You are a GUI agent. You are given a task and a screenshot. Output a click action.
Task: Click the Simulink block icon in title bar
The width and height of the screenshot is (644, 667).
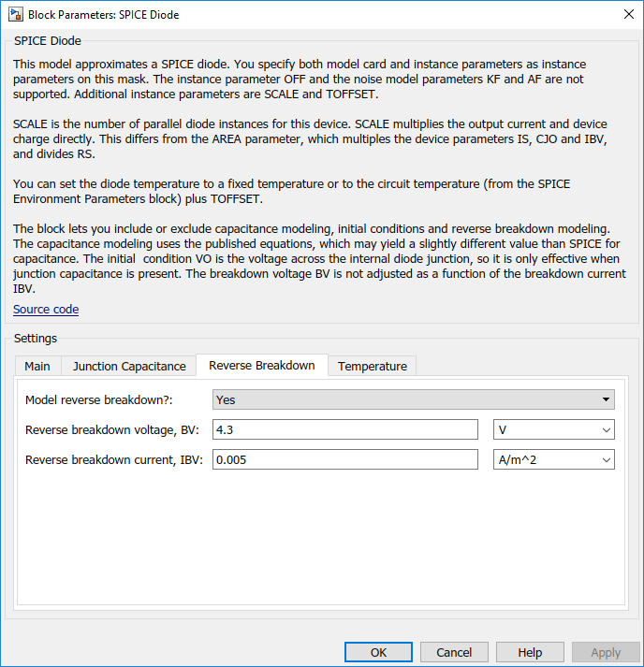coord(16,14)
